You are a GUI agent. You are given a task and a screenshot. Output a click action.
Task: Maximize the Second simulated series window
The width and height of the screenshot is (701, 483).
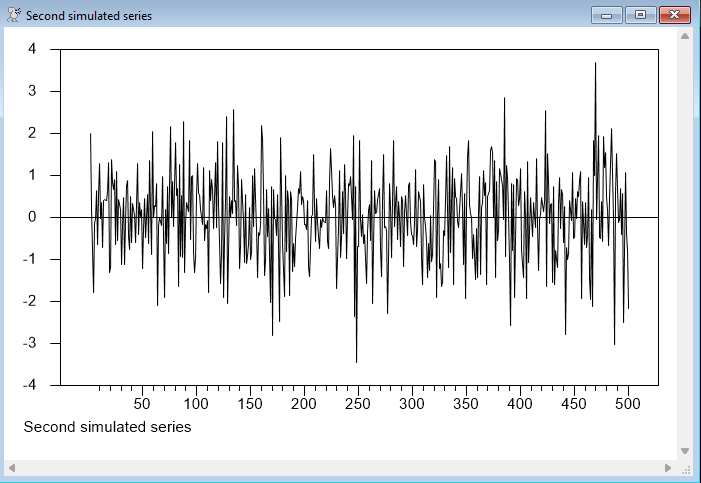640,15
